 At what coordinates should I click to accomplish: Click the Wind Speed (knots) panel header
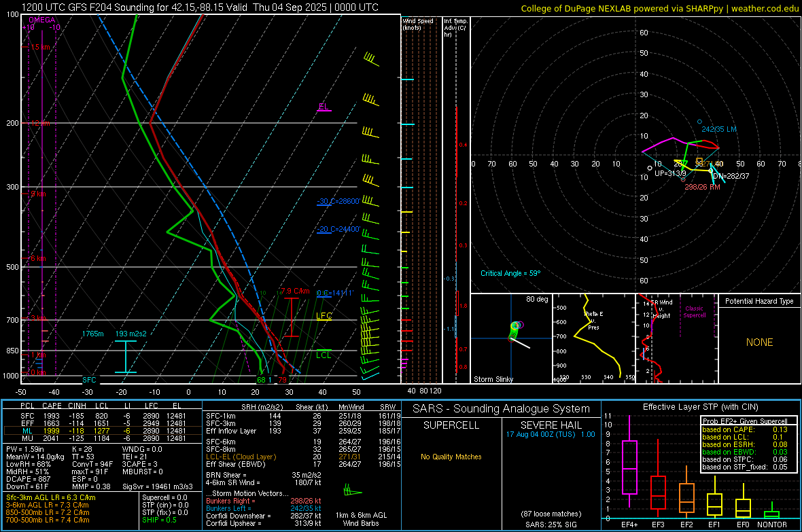(x=418, y=24)
